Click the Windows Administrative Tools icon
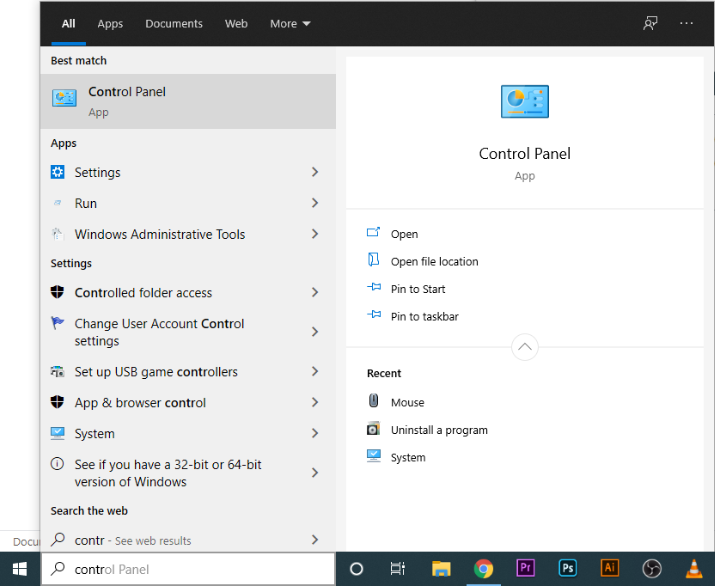Screen dimensions: 715x586 tap(57, 234)
